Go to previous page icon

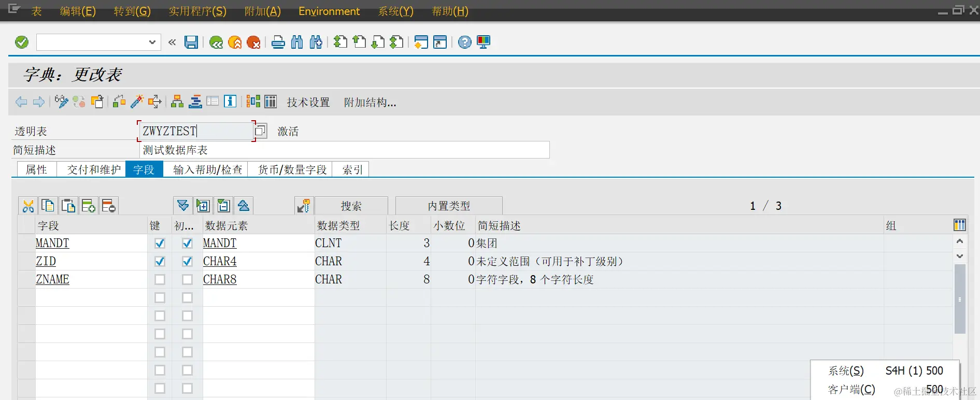359,42
